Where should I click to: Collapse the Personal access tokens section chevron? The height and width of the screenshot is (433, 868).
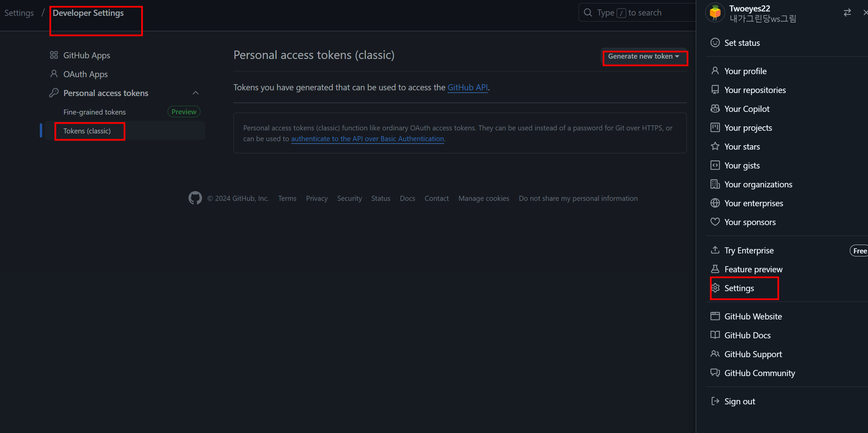click(196, 93)
